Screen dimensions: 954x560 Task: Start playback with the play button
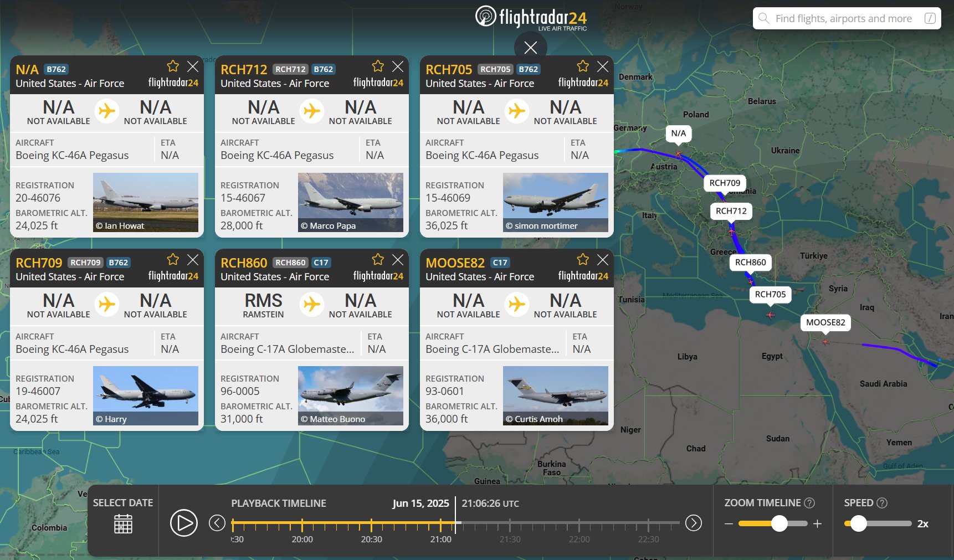184,523
